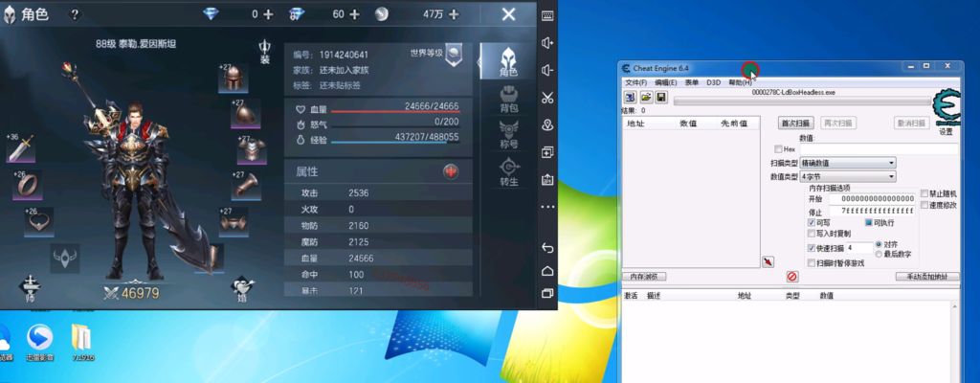The width and height of the screenshot is (980, 383).
Task: Click the belt equipment slot +27
Action: click(x=234, y=223)
